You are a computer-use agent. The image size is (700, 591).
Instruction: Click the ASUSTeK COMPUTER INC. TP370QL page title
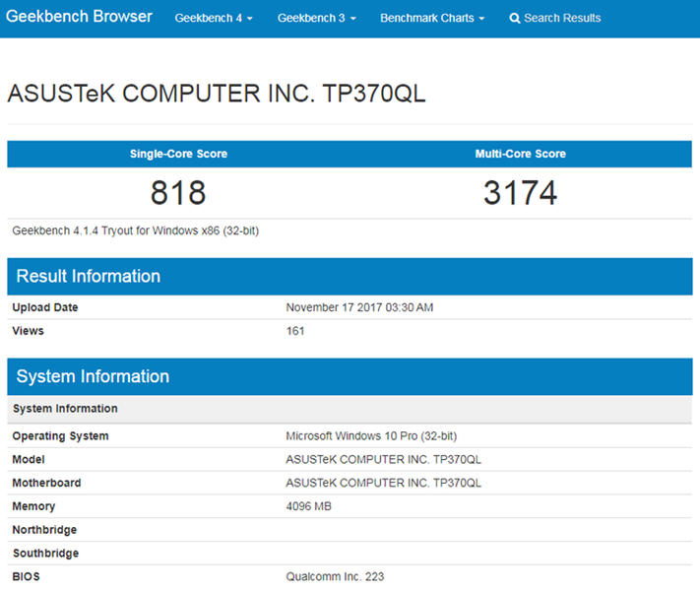(217, 94)
